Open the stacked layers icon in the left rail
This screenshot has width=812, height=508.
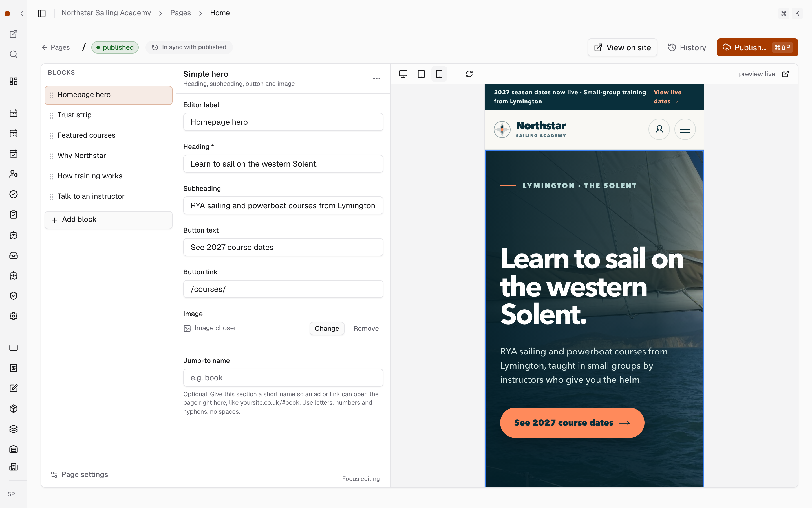[14, 429]
